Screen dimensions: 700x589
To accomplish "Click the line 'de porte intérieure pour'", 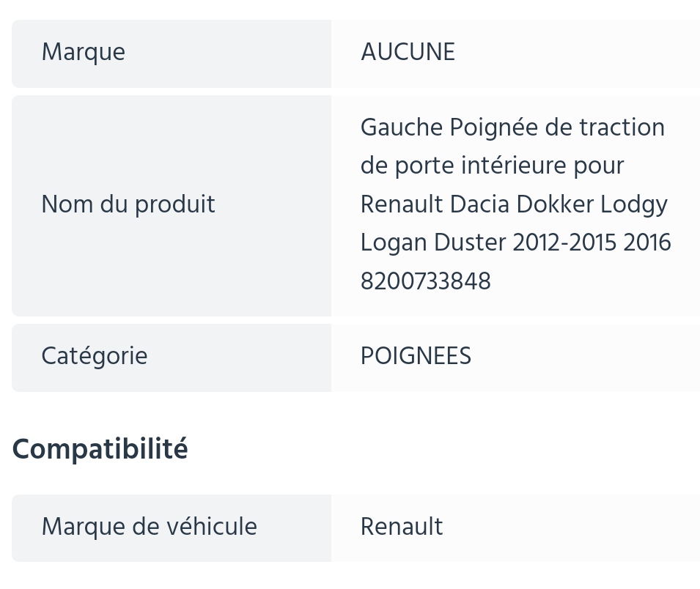I will [492, 166].
